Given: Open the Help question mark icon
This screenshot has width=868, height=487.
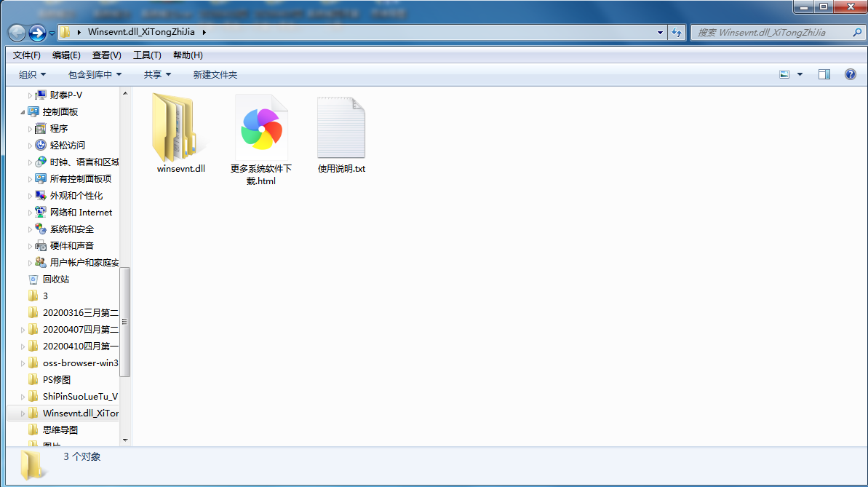Looking at the screenshot, I should tap(851, 74).
